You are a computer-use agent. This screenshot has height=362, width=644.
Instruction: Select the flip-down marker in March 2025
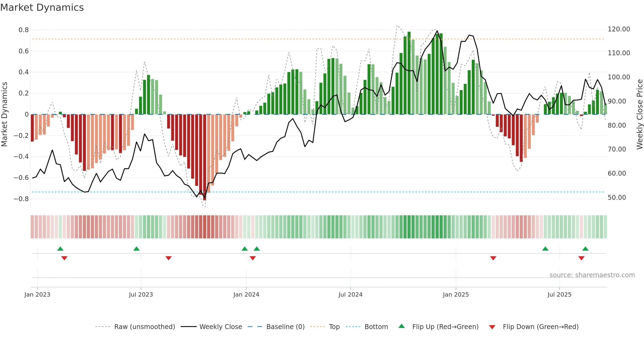493,258
